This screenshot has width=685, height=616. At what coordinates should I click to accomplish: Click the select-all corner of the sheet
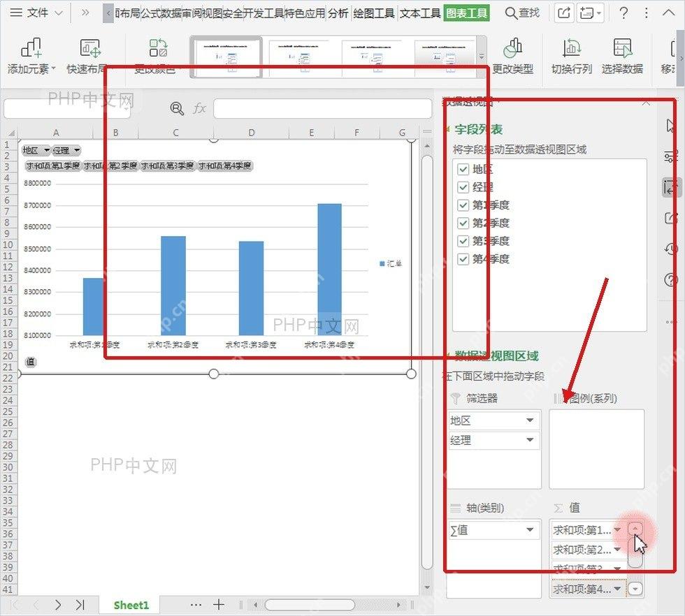pos(10,133)
